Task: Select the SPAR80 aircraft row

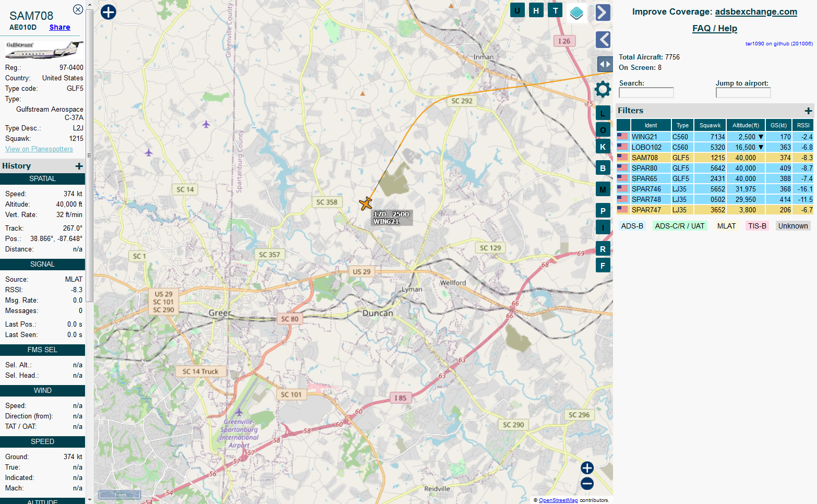Action: 715,168
